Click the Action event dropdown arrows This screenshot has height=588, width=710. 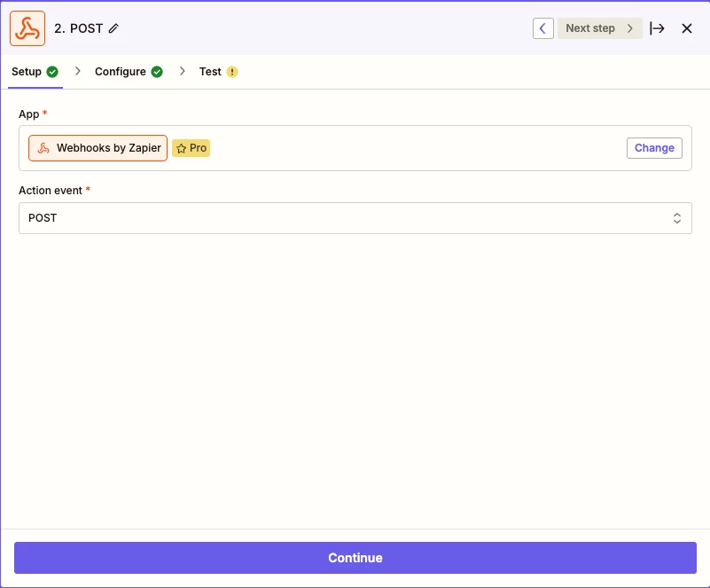pos(676,218)
